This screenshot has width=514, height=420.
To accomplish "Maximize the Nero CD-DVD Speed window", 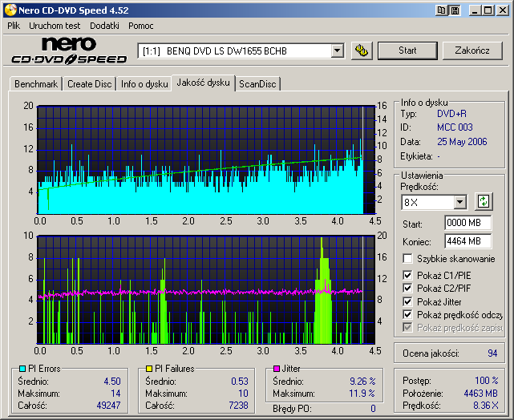I will 488,10.
